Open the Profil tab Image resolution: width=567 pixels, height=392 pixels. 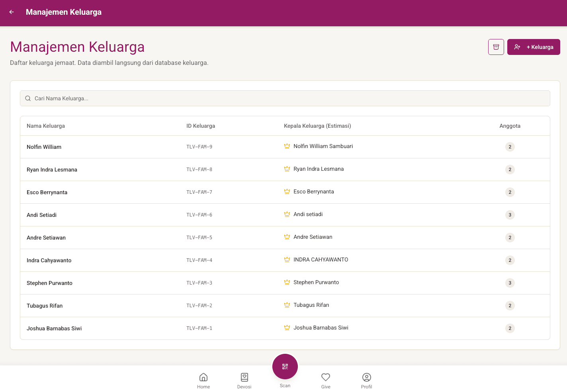tap(367, 381)
